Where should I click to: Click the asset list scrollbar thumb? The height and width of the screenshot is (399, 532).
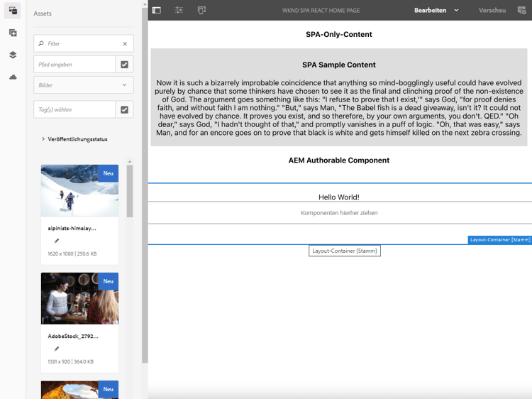pyautogui.click(x=130, y=191)
